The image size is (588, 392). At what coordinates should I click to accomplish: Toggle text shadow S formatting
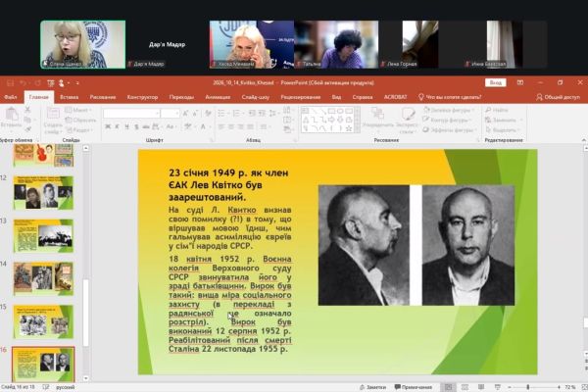point(136,126)
